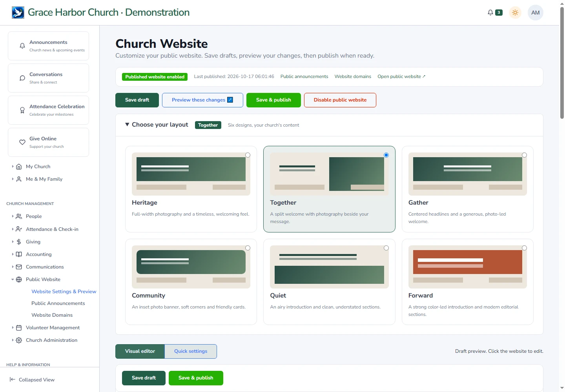Click the Grace Harbor Church dove logo
This screenshot has width=565, height=392.
point(18,13)
